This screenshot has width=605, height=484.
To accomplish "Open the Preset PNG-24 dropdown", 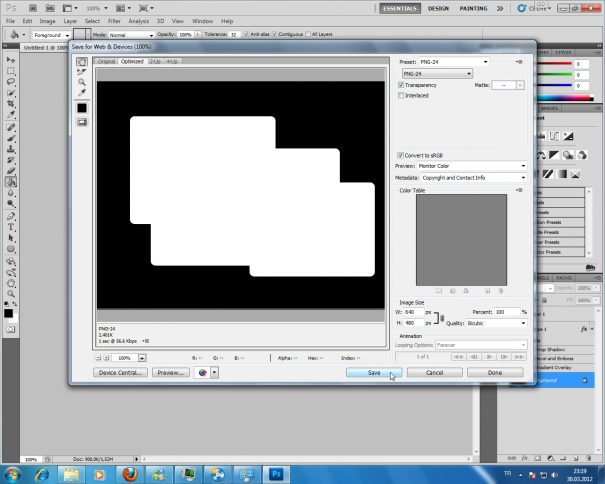I will point(453,62).
